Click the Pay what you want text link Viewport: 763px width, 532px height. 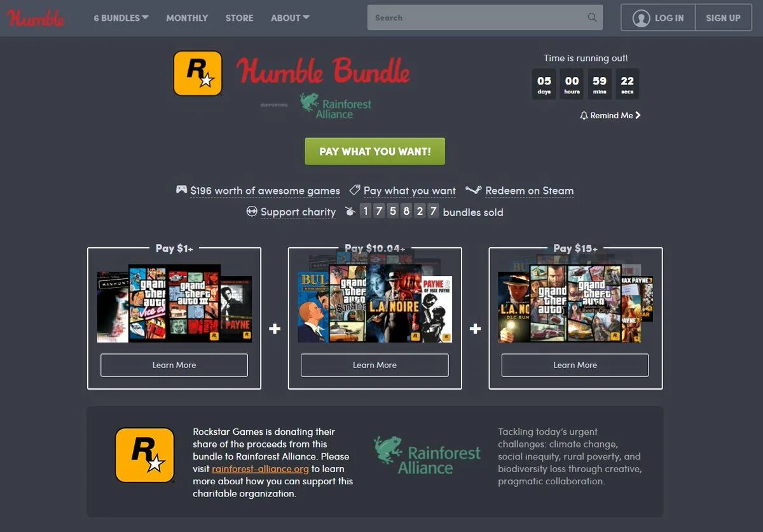tap(409, 191)
